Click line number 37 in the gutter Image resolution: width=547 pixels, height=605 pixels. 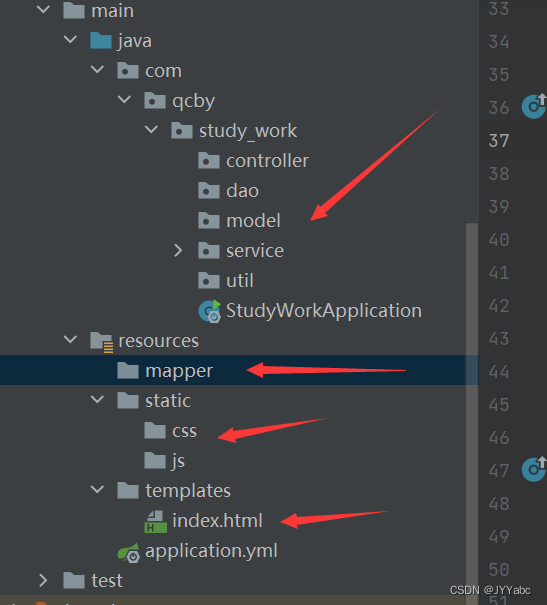click(499, 141)
